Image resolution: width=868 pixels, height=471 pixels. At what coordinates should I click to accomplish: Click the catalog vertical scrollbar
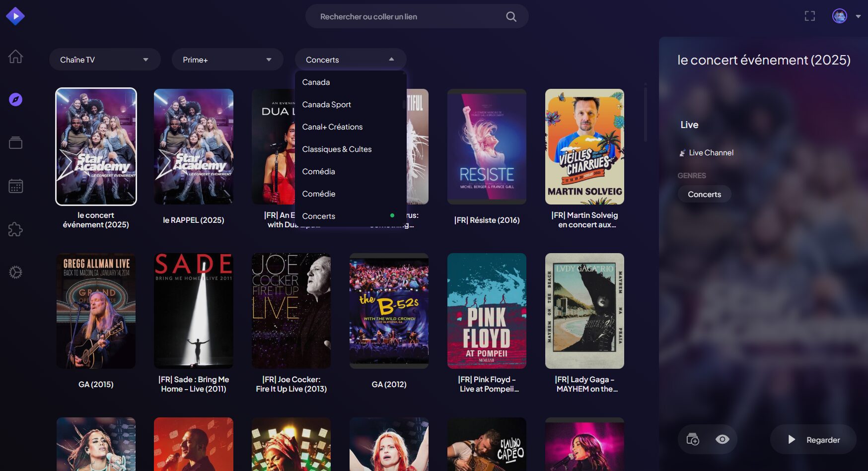point(646,114)
